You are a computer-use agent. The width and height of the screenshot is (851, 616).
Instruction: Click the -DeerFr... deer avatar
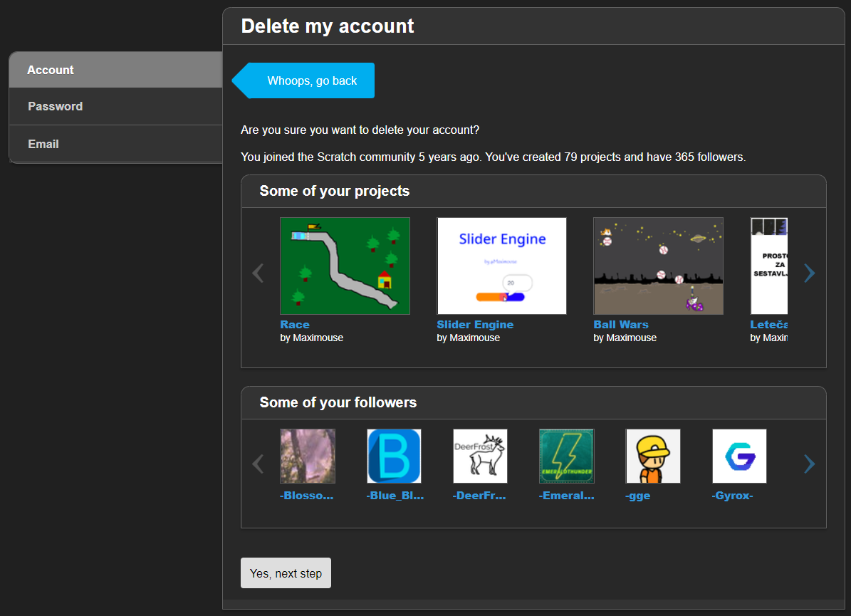tap(480, 456)
